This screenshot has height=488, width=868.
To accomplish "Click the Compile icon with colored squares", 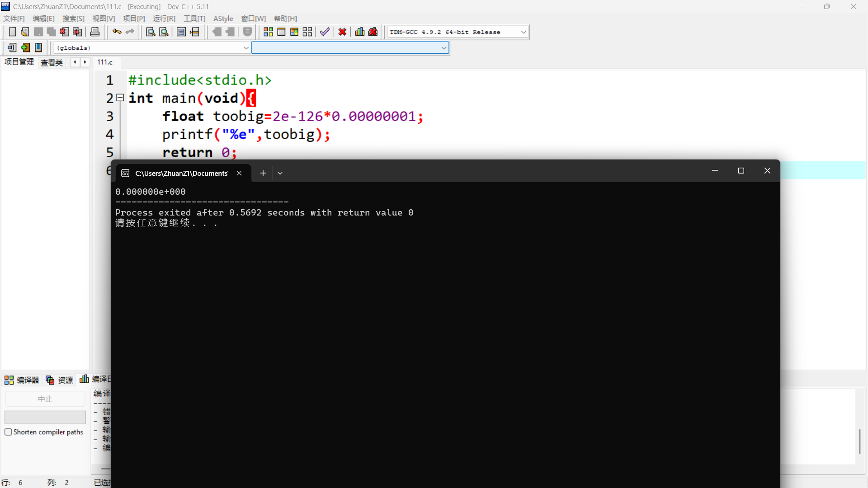I will click(x=268, y=32).
